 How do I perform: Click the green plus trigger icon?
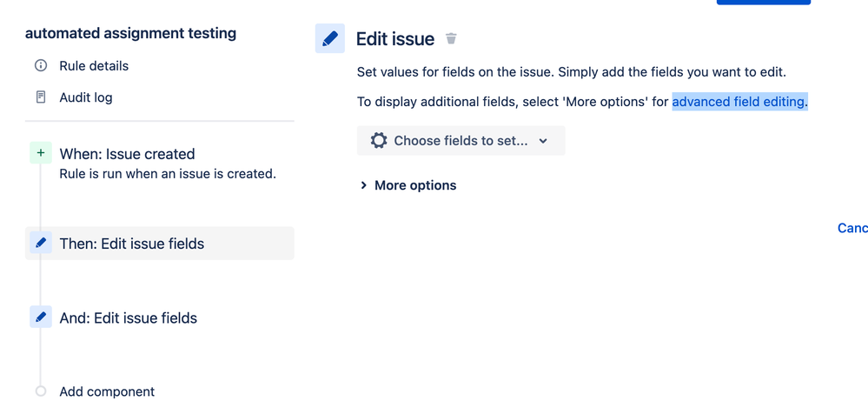click(x=41, y=153)
